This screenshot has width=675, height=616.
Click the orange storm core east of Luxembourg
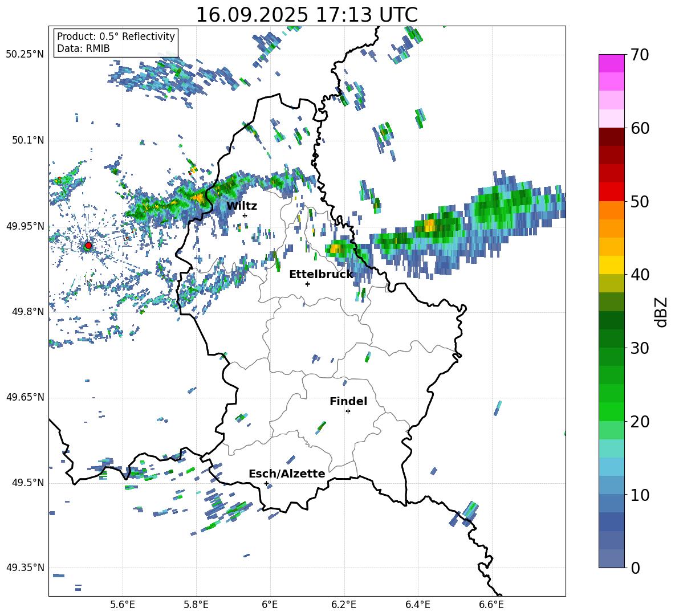pos(429,225)
